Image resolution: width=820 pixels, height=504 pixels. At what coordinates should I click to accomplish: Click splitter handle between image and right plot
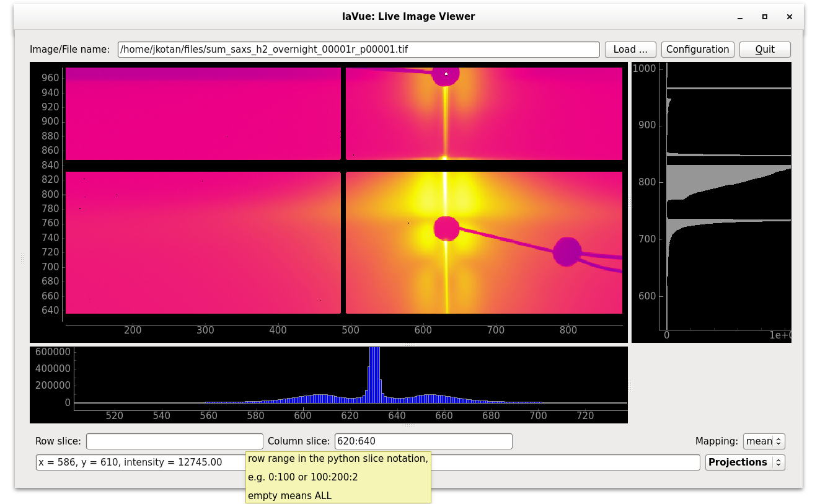[x=630, y=201]
